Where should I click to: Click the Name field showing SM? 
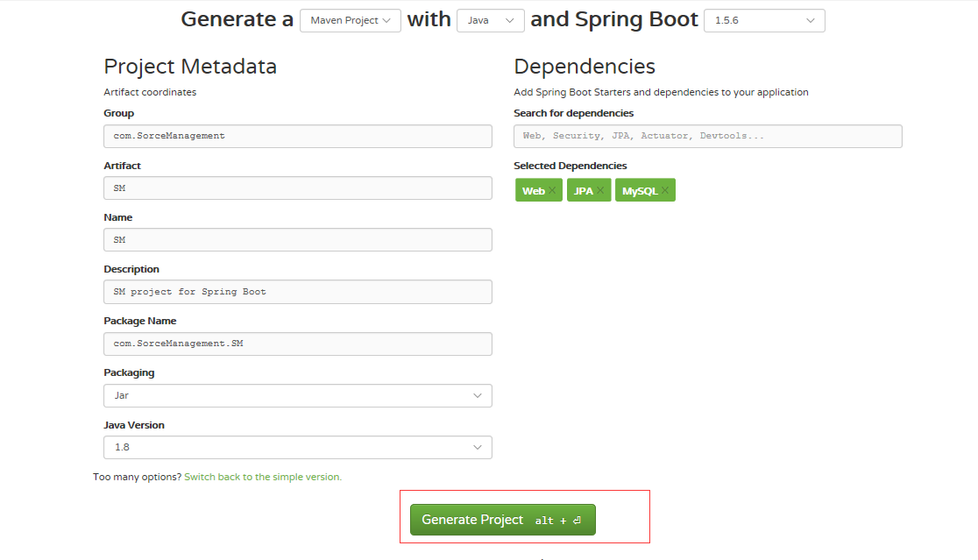298,239
